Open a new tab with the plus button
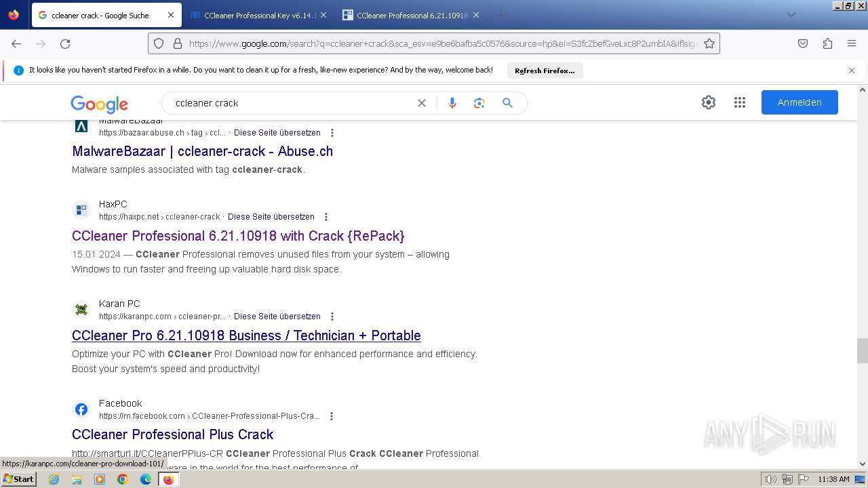Image resolution: width=868 pixels, height=488 pixels. 502,15
